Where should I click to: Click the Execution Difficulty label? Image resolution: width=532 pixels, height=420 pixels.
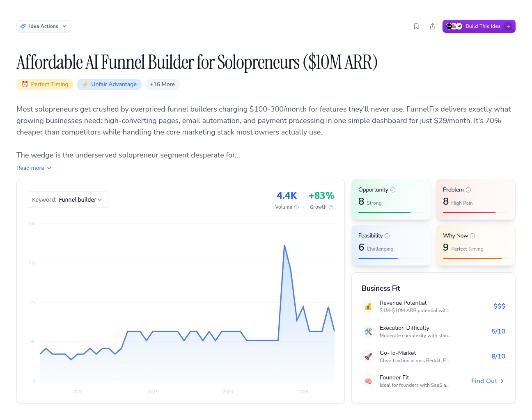click(404, 328)
